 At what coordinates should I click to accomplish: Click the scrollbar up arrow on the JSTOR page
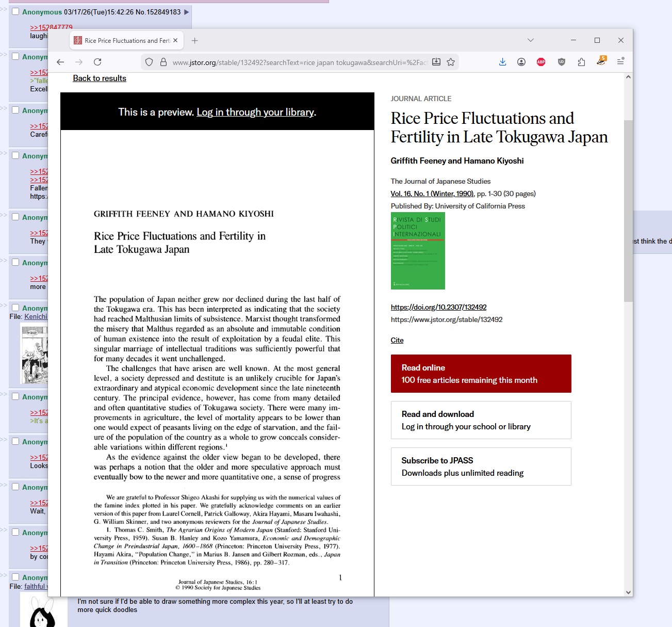[628, 77]
